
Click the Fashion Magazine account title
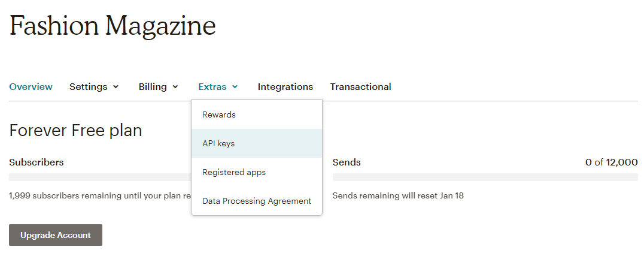click(113, 25)
